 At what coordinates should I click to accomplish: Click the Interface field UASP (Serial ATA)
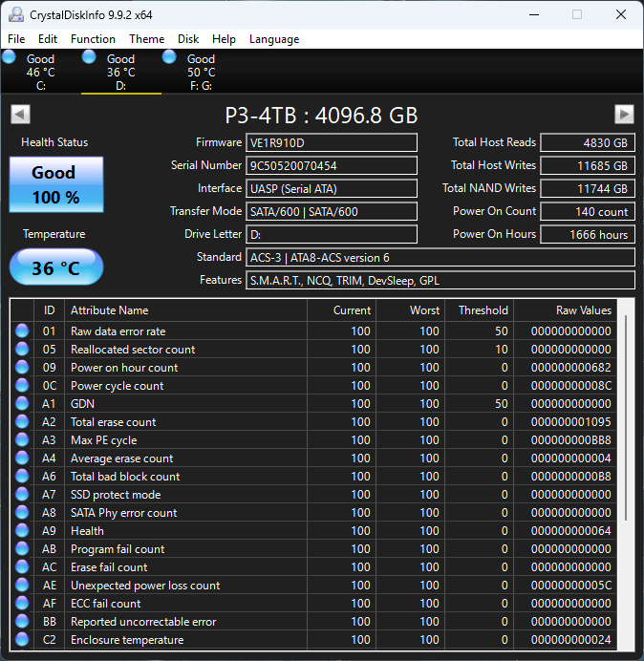(x=332, y=188)
